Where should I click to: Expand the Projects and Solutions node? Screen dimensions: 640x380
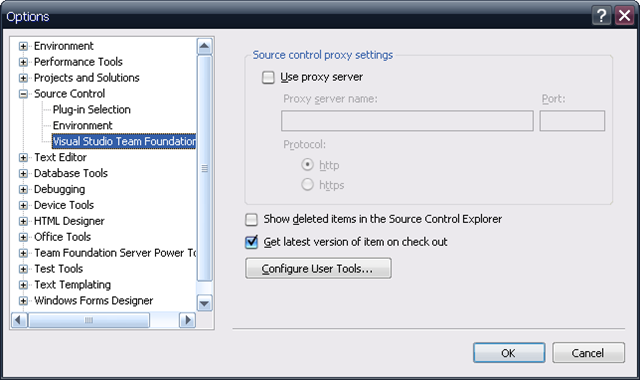pyautogui.click(x=23, y=78)
